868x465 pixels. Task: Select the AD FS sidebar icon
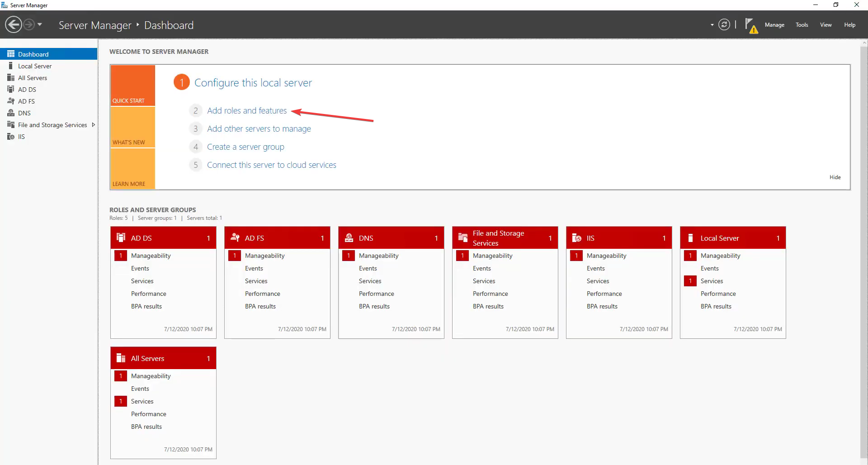pos(11,101)
